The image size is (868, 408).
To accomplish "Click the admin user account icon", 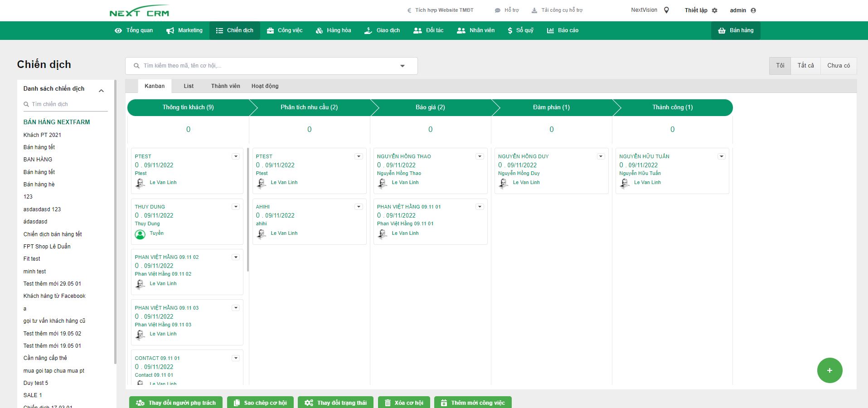I will pyautogui.click(x=753, y=10).
